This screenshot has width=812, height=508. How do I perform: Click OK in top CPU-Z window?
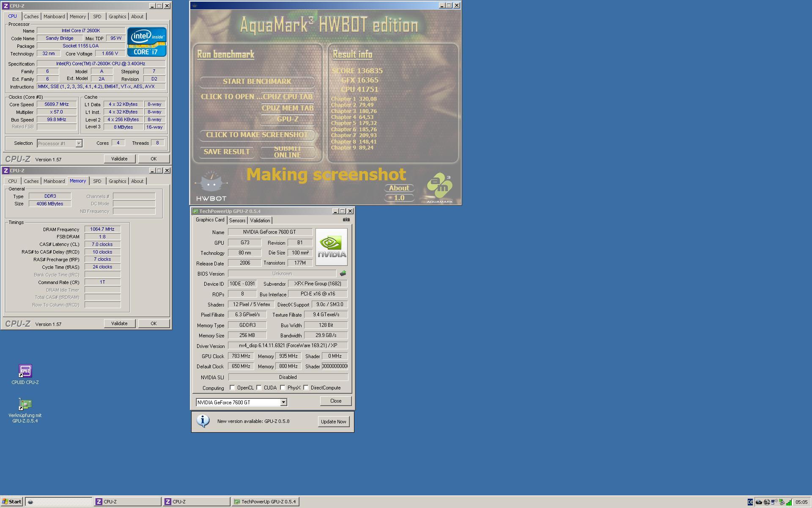(x=154, y=159)
